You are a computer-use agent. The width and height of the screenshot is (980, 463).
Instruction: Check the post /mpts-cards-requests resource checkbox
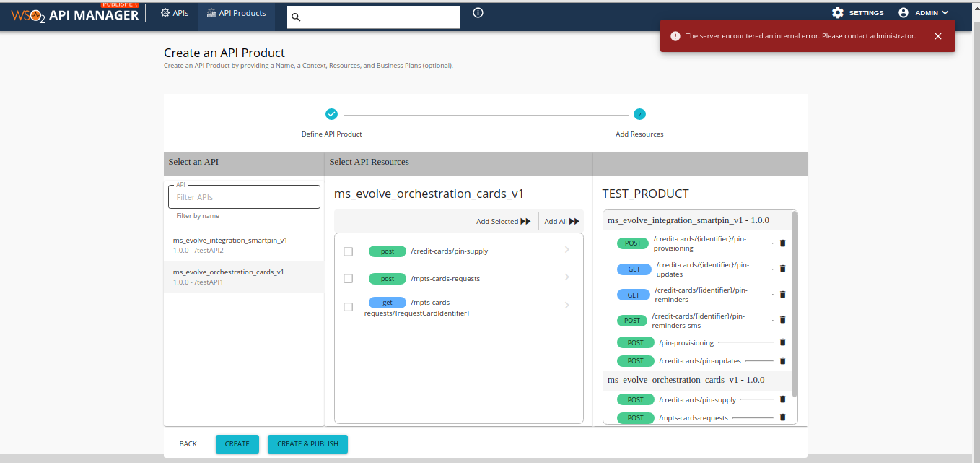(349, 278)
